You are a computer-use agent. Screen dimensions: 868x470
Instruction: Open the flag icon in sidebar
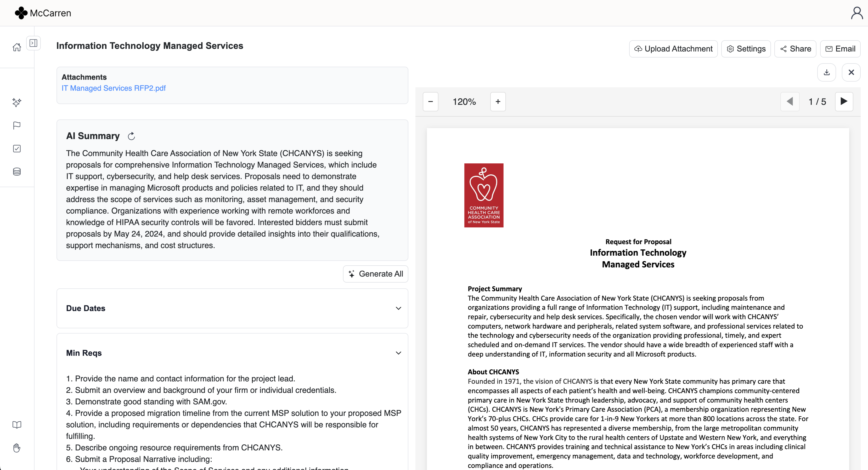pos(17,125)
